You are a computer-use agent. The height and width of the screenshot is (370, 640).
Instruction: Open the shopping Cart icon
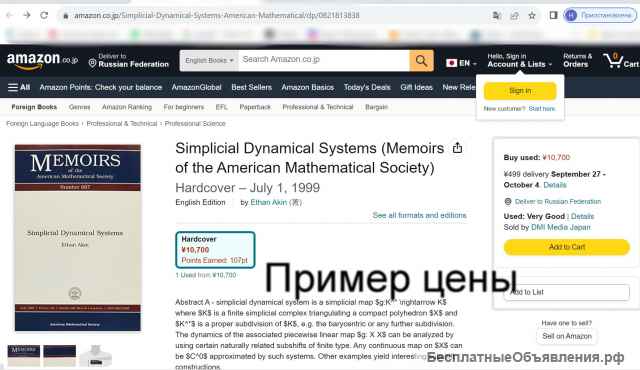[x=620, y=61]
